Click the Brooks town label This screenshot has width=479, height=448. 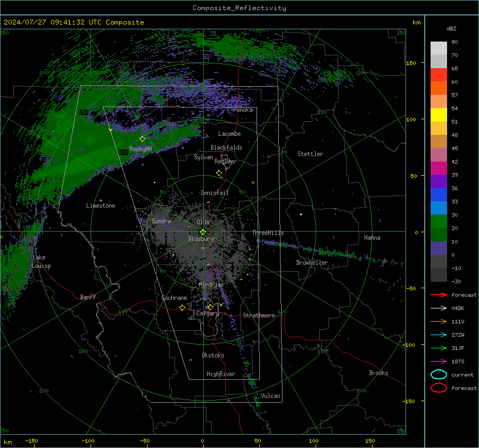click(x=378, y=373)
